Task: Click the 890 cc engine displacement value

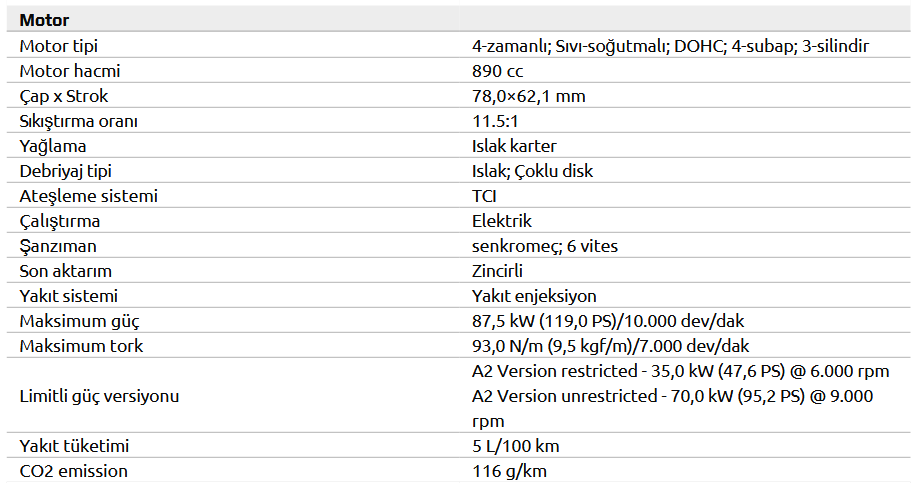Action: click(497, 71)
